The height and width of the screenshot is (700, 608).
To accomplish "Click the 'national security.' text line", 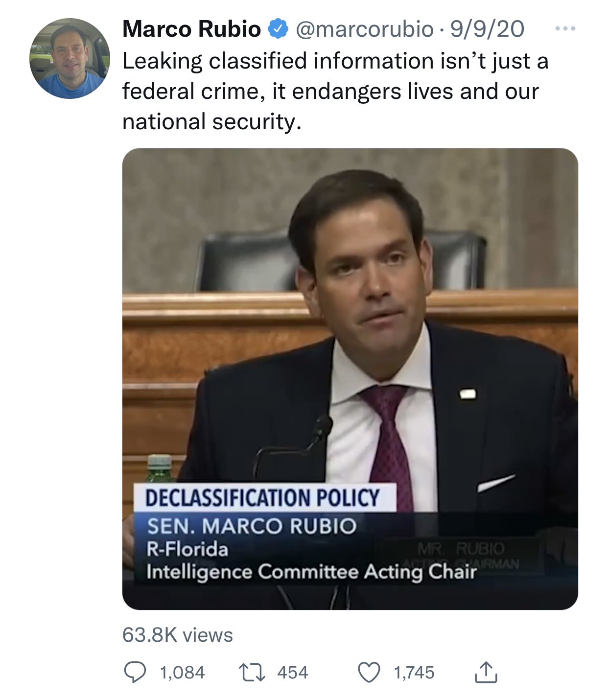I will pyautogui.click(x=211, y=121).
